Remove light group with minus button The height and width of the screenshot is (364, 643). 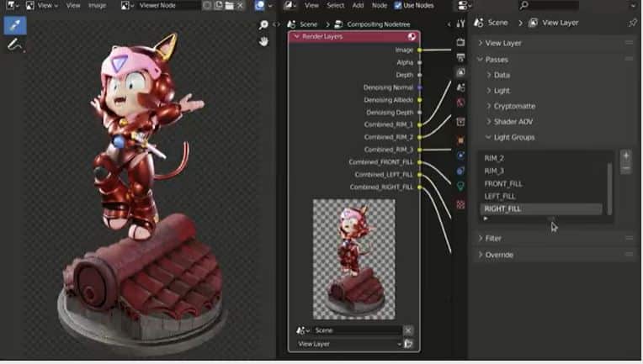coord(626,168)
